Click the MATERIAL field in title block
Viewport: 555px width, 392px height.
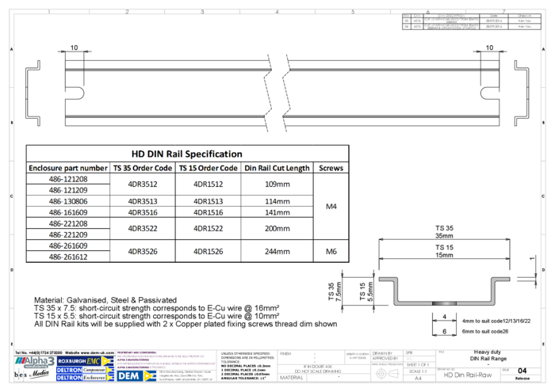click(292, 378)
